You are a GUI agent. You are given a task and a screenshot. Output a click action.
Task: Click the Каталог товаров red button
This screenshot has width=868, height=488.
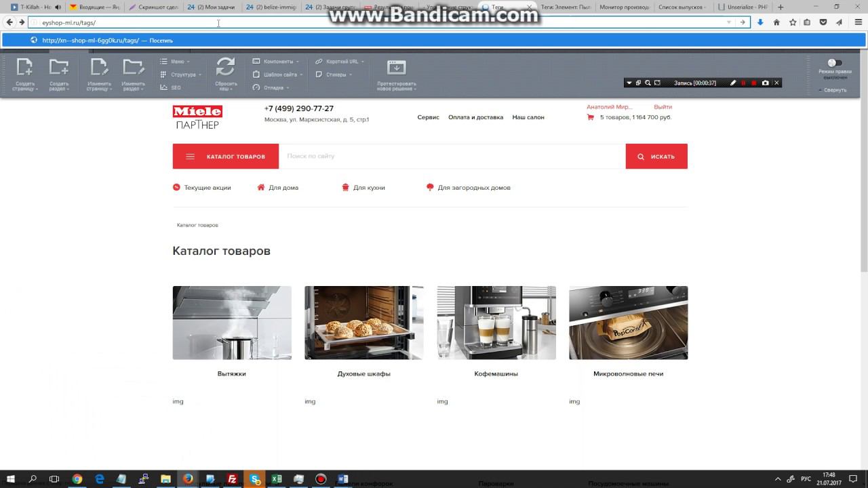coord(226,157)
